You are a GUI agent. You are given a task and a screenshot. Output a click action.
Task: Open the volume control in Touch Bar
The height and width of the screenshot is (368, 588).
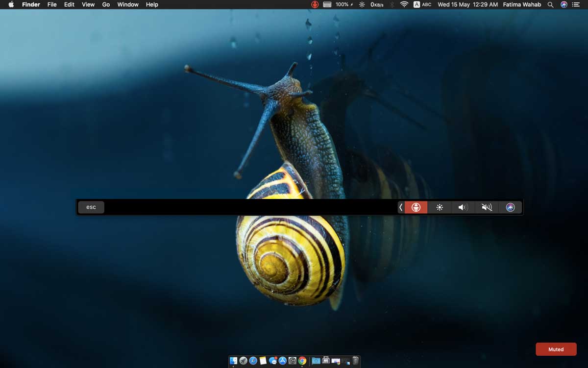[x=463, y=207]
